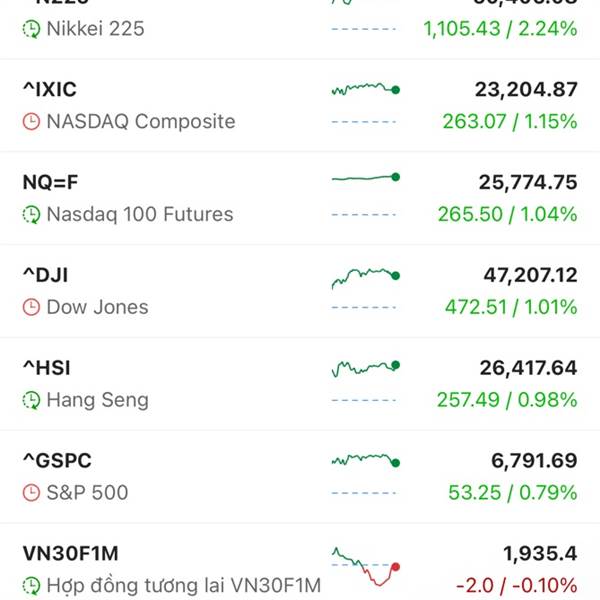The height and width of the screenshot is (600, 600).
Task: Open the ^HSI sparkline chart
Action: [x=365, y=368]
